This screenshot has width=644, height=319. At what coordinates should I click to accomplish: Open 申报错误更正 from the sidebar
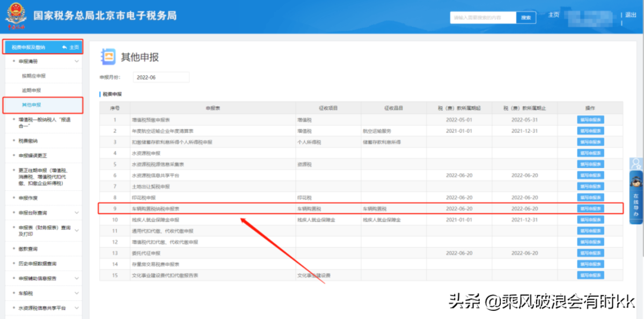[x=33, y=156]
